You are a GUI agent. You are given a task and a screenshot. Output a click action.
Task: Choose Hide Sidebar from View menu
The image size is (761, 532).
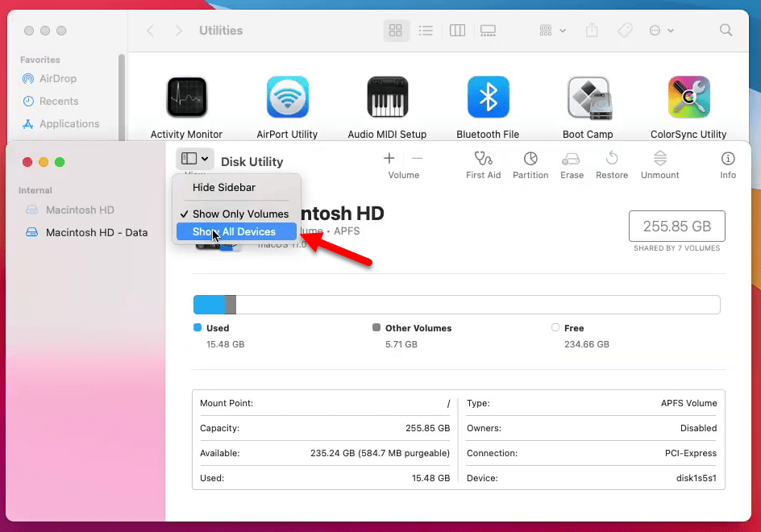[236, 187]
